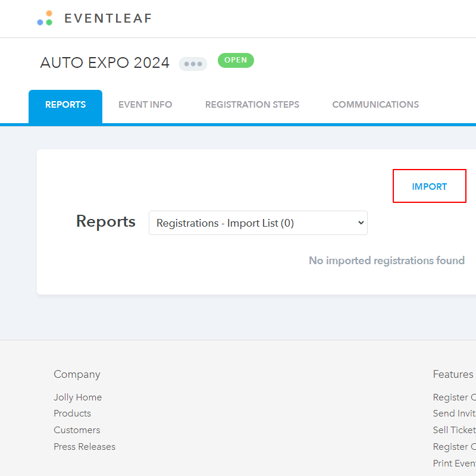This screenshot has height=476, width=476.
Task: Click the Send Invitations link under Features
Action: [x=455, y=414]
